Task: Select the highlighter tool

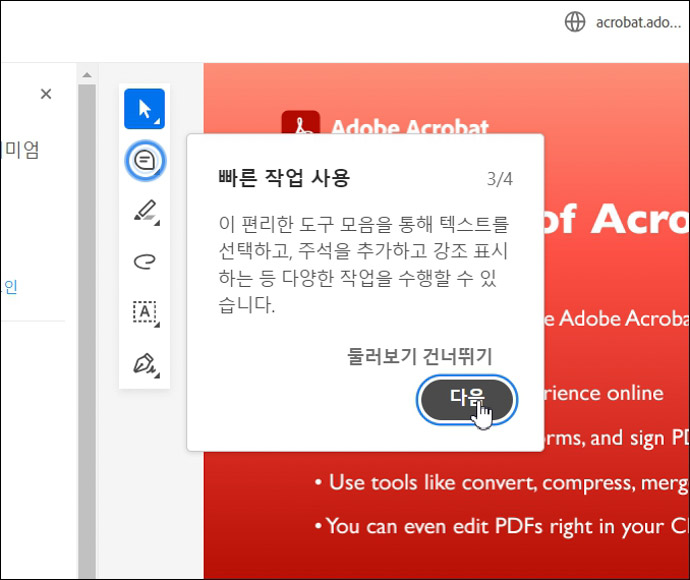Action: click(145, 212)
